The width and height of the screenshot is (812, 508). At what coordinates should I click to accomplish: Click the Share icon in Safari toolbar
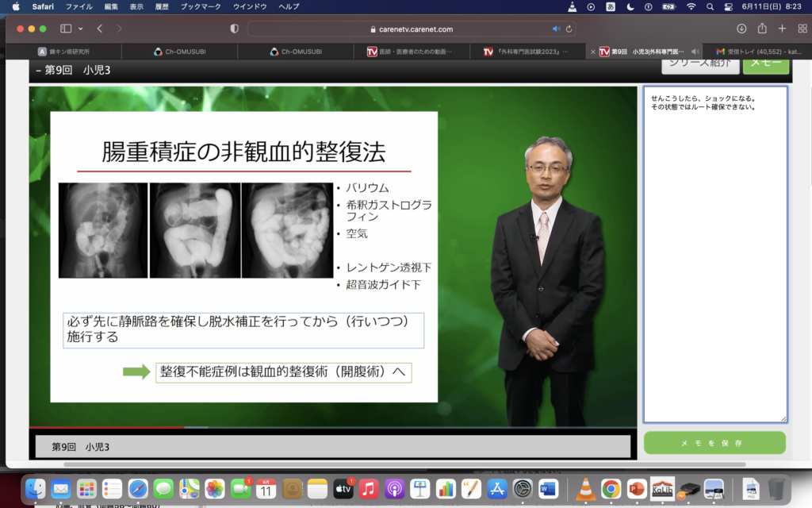(762, 29)
